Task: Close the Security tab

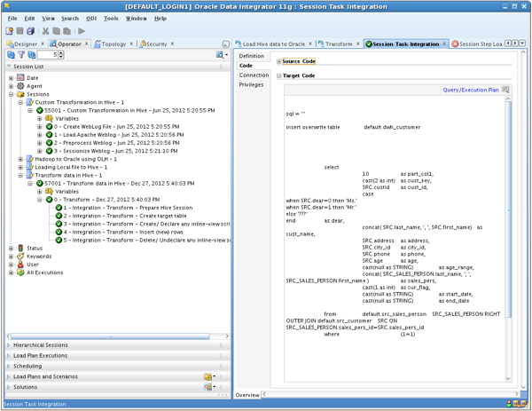Action: pos(172,43)
